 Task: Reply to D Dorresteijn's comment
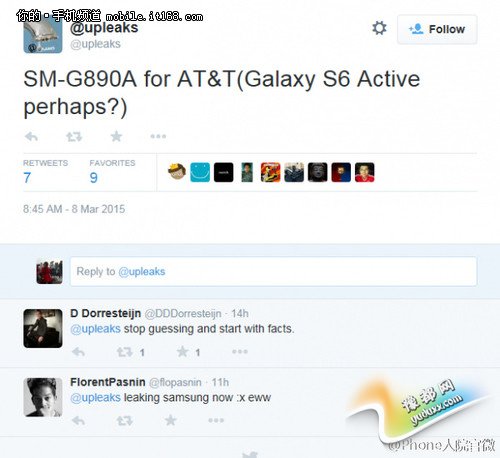[78, 352]
